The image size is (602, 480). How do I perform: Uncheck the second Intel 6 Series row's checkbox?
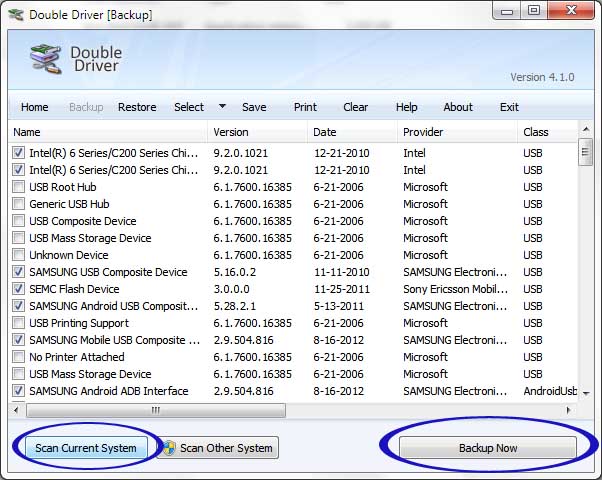pyautogui.click(x=18, y=170)
